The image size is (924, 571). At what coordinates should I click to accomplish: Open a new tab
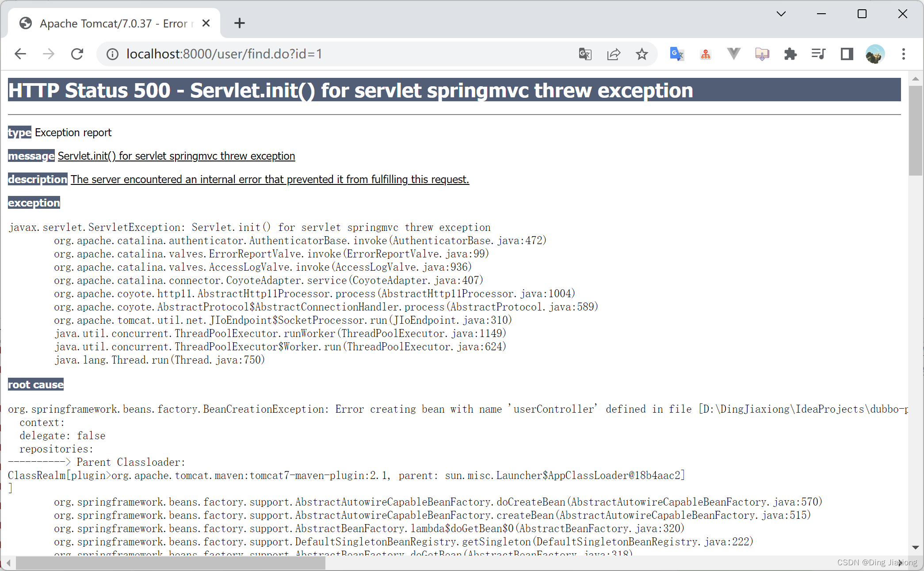click(240, 23)
